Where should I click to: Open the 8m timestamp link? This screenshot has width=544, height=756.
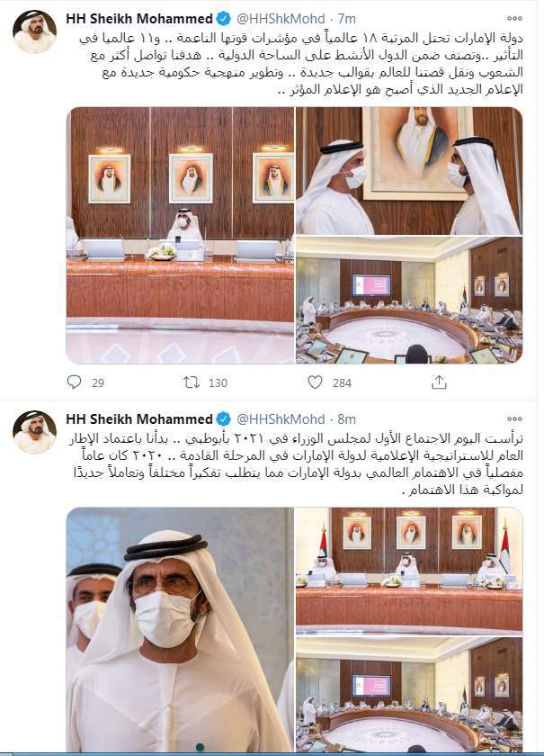[x=346, y=419]
